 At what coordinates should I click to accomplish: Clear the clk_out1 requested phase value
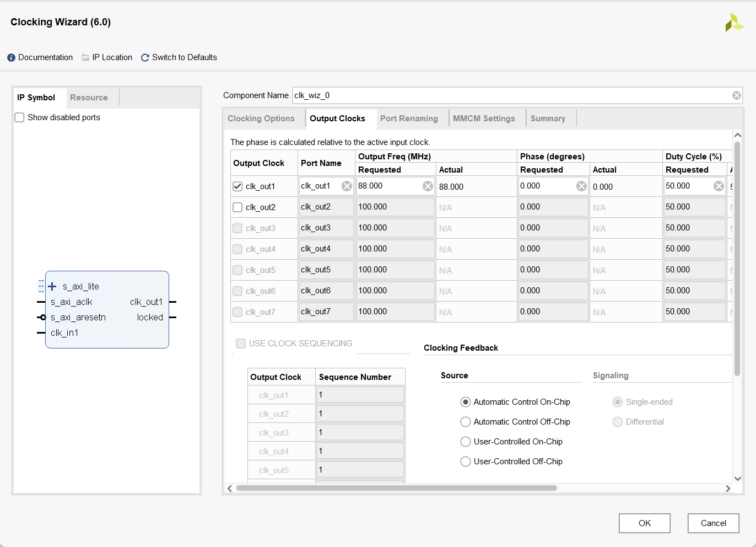[x=581, y=186]
